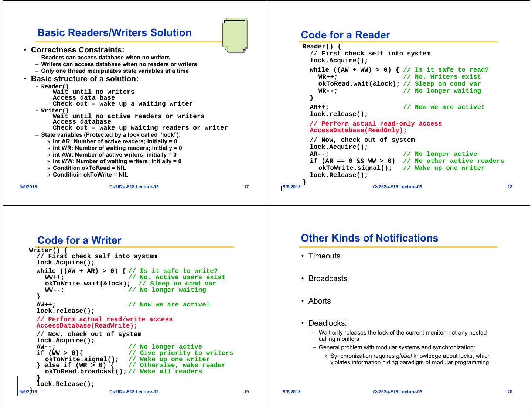Click the 'Broadcasts' bullet item
The height and width of the screenshot is (411, 532).
pyautogui.click(x=327, y=278)
